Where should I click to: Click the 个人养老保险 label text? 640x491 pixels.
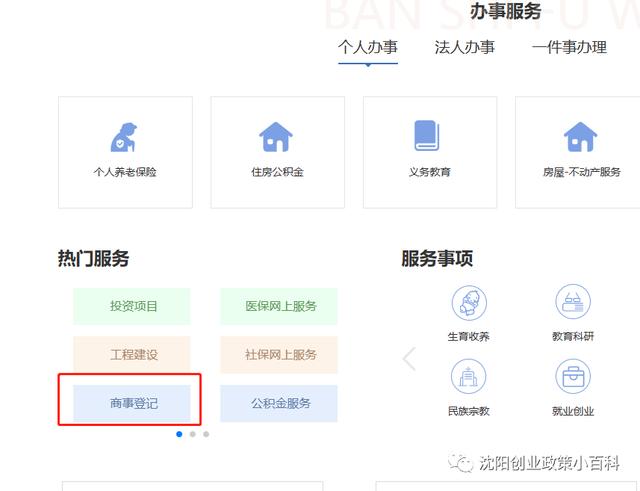[x=125, y=172]
